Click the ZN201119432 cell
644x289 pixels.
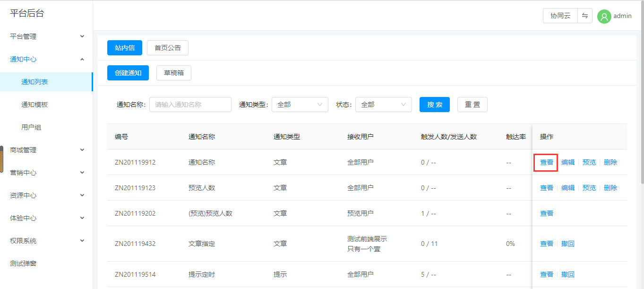135,244
